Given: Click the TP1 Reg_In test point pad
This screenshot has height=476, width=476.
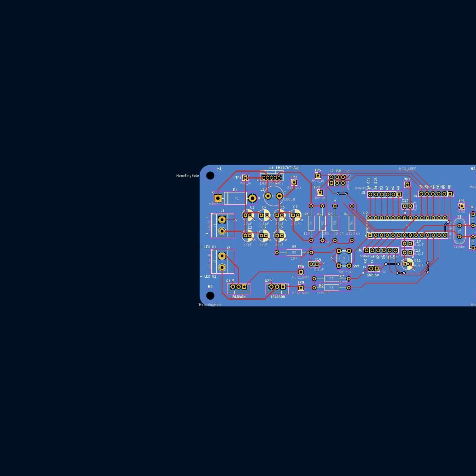Looking at the screenshot, I should [245, 178].
